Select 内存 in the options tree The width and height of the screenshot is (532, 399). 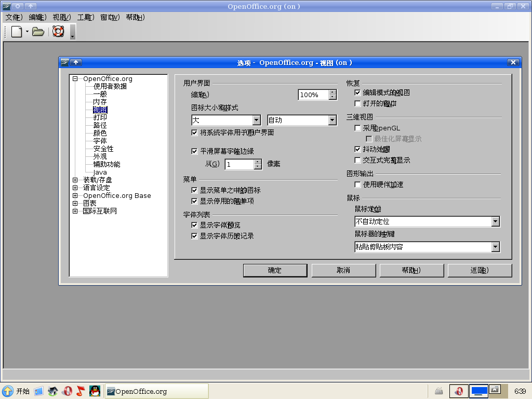coord(100,102)
